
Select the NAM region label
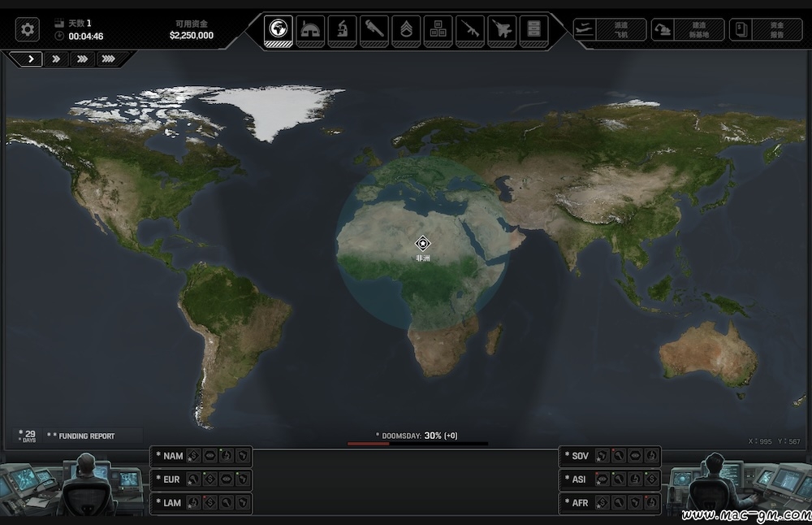pos(173,456)
